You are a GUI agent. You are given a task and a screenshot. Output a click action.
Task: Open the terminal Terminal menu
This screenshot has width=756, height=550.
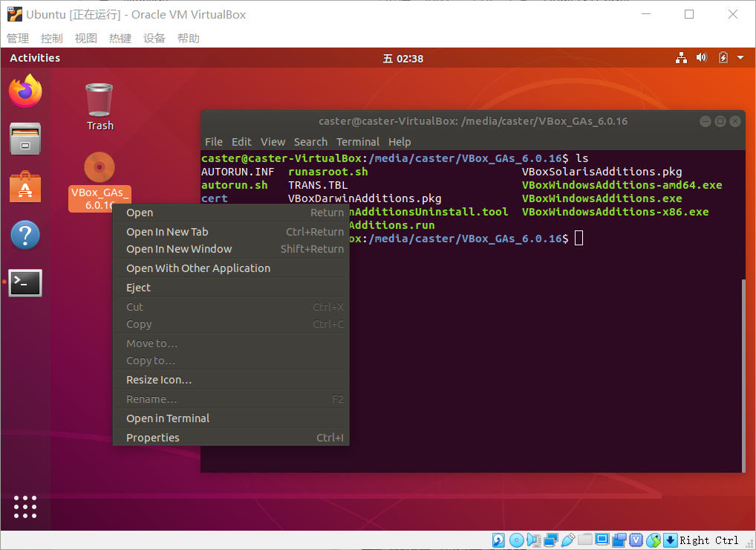(x=358, y=142)
